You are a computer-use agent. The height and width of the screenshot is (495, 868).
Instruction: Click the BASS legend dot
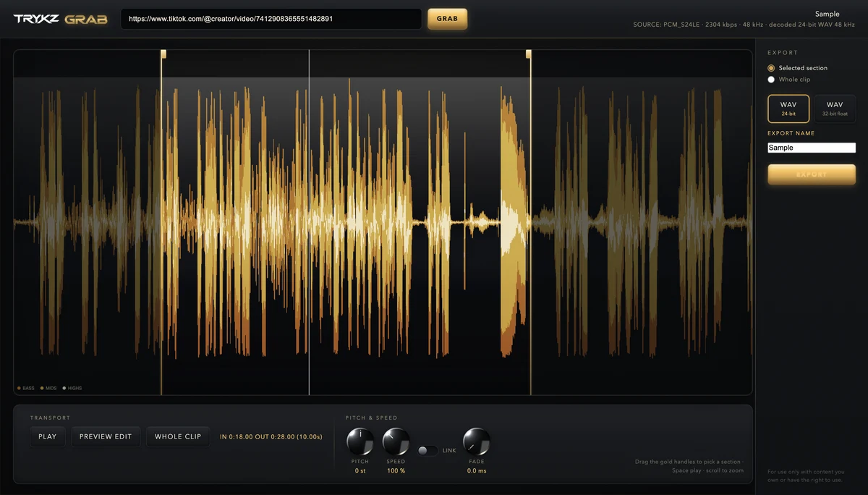(19, 389)
